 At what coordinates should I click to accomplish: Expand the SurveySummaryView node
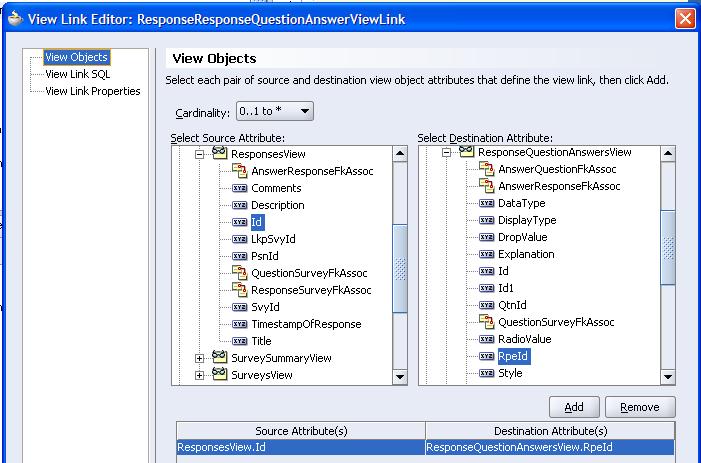coord(199,358)
